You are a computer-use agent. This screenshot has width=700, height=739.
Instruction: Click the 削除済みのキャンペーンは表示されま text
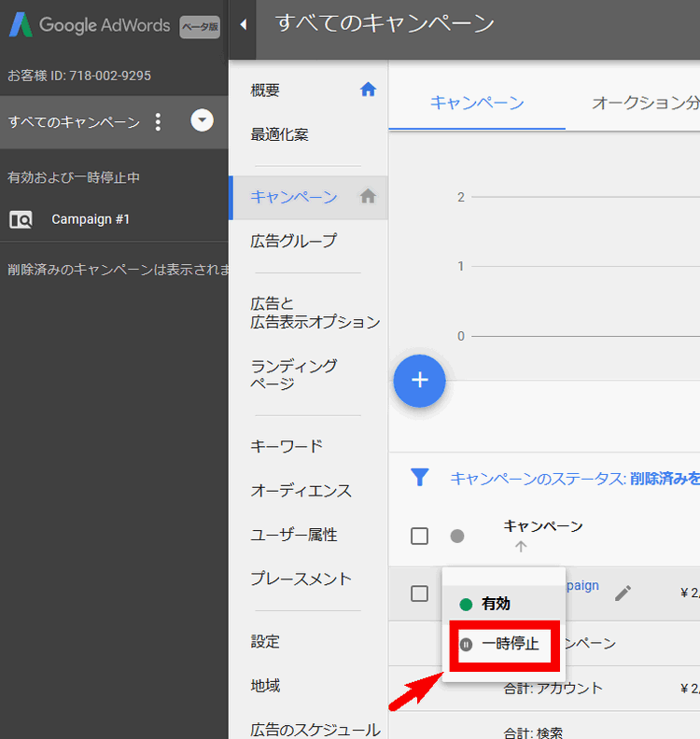pyautogui.click(x=119, y=270)
